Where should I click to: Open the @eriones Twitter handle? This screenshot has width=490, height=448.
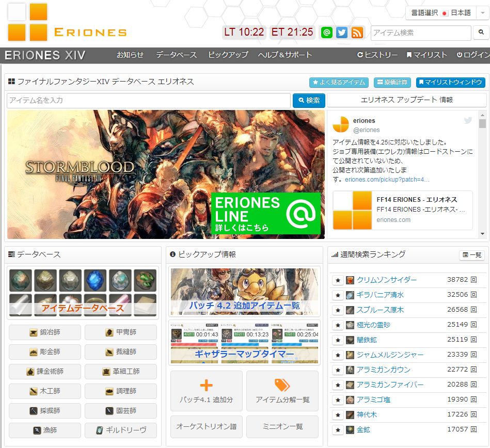click(366, 130)
